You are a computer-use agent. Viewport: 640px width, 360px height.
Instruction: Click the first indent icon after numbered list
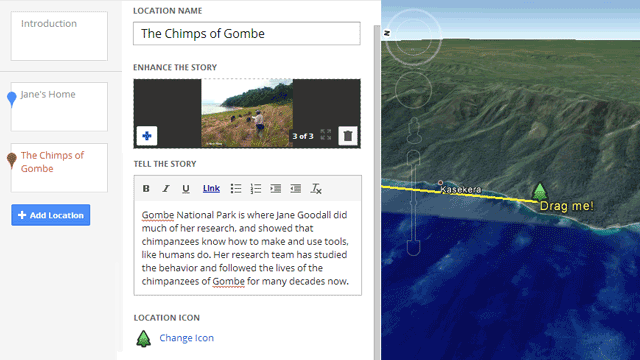click(x=276, y=189)
